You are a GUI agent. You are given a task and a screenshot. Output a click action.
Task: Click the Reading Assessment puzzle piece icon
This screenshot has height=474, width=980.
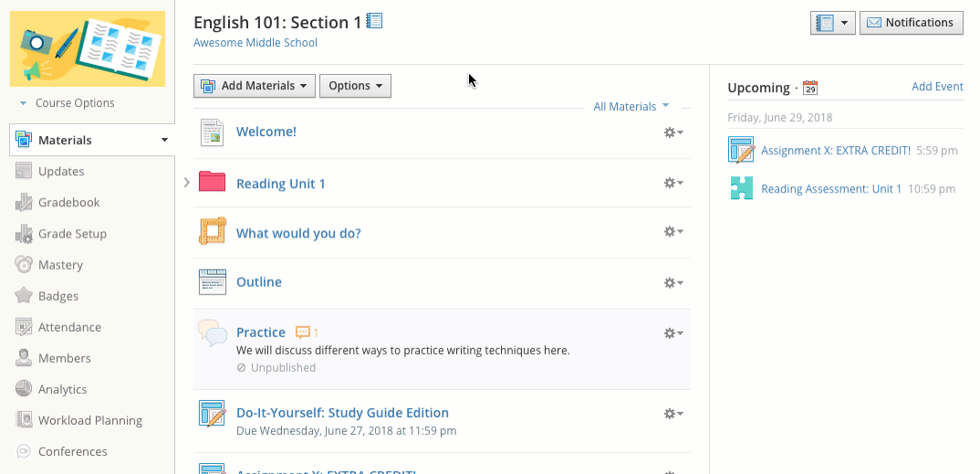(x=741, y=189)
